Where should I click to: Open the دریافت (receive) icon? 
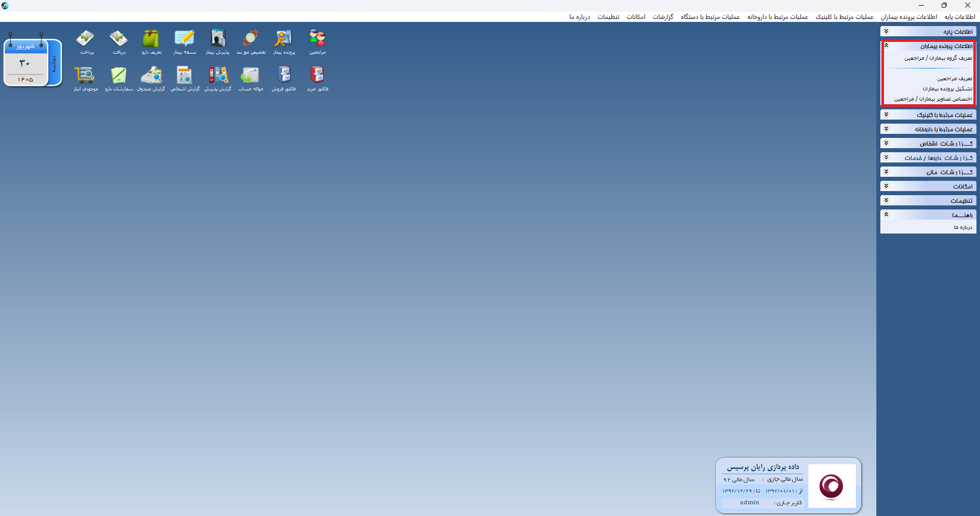pyautogui.click(x=118, y=42)
